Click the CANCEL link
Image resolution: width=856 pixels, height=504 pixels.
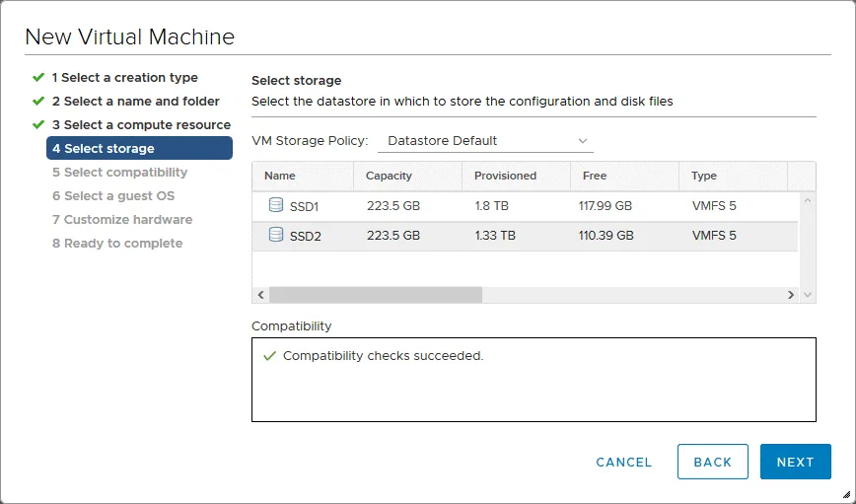[x=623, y=463]
